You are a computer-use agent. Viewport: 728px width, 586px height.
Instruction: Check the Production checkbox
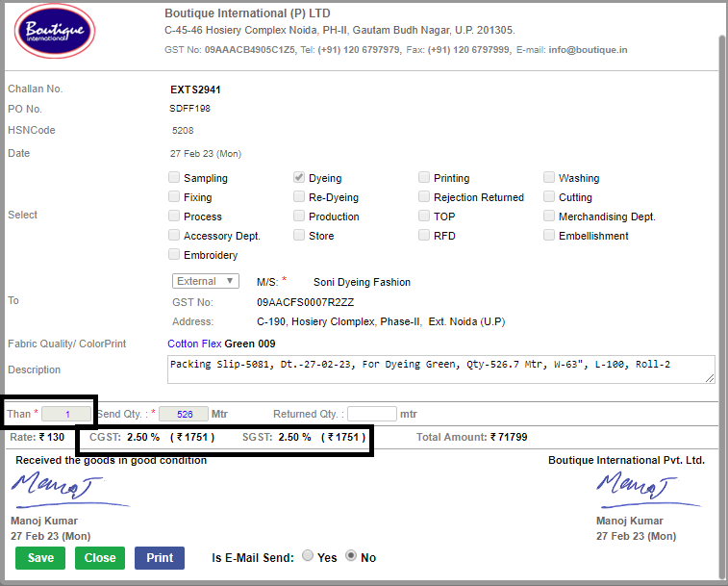tap(299, 216)
